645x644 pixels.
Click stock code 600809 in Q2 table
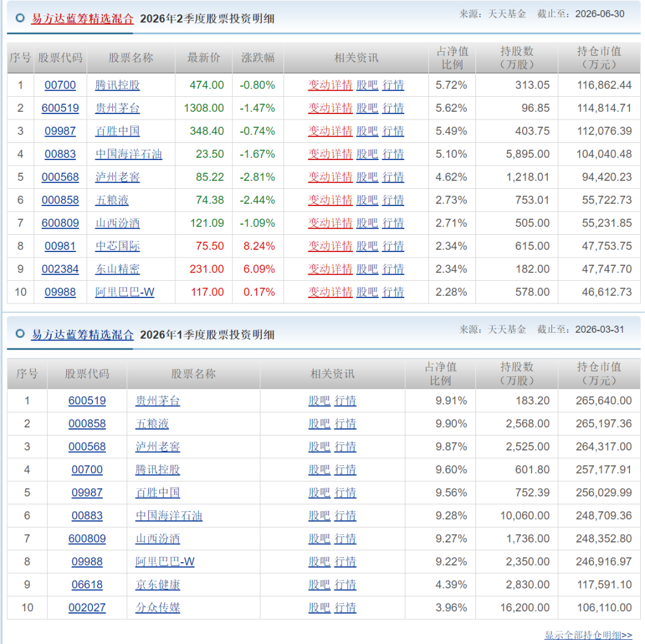click(60, 223)
